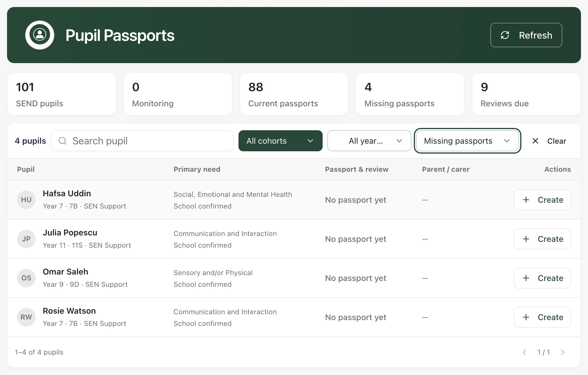This screenshot has height=375, width=588.
Task: Click the magnifier icon in the search box
Action: point(63,141)
